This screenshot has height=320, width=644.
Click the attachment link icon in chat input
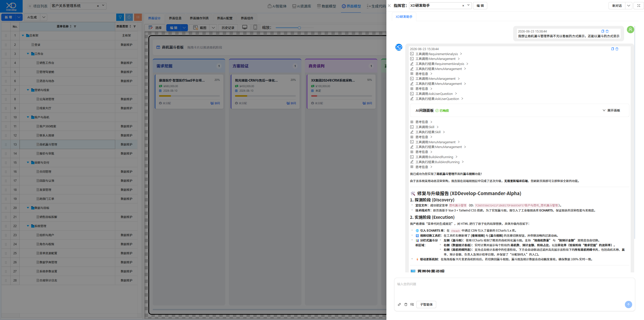coord(399,304)
